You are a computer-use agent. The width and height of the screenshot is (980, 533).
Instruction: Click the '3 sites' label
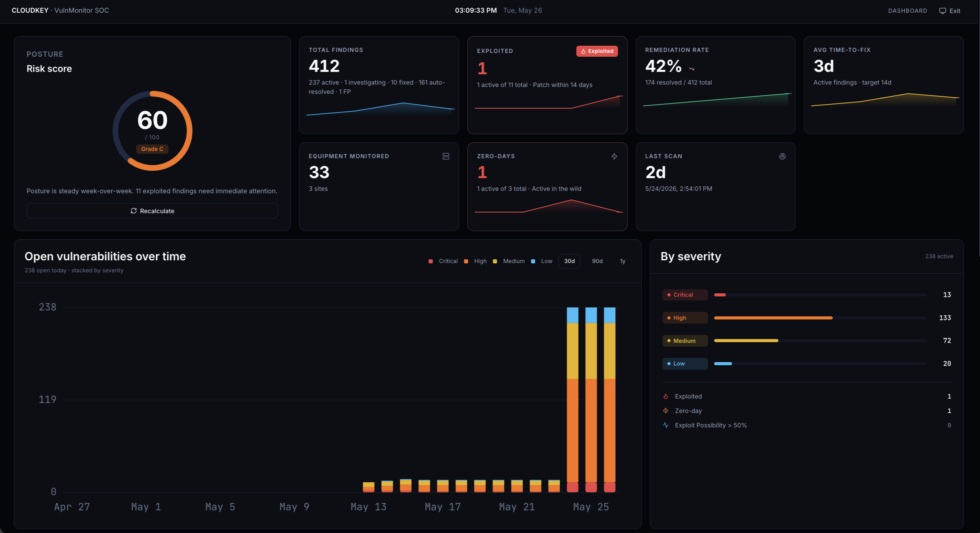(318, 189)
